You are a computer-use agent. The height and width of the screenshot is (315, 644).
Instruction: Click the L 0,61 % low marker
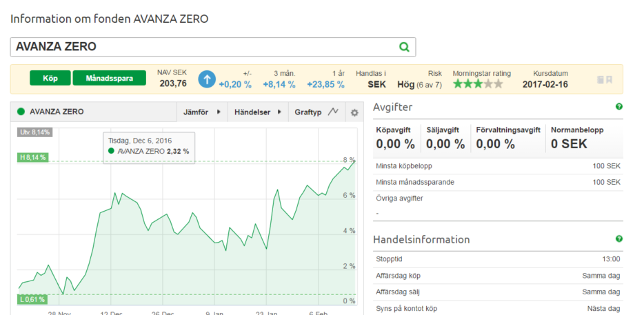point(32,299)
